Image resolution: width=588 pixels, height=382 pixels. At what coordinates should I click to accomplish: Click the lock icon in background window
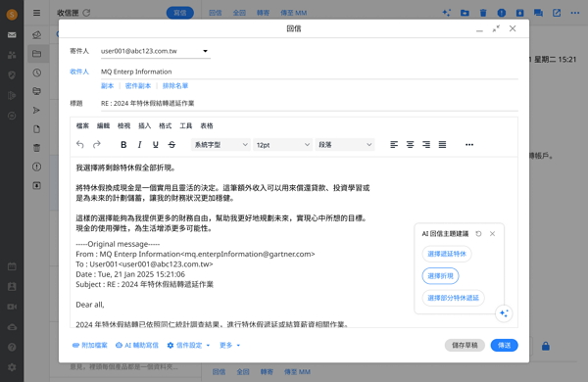(546, 346)
